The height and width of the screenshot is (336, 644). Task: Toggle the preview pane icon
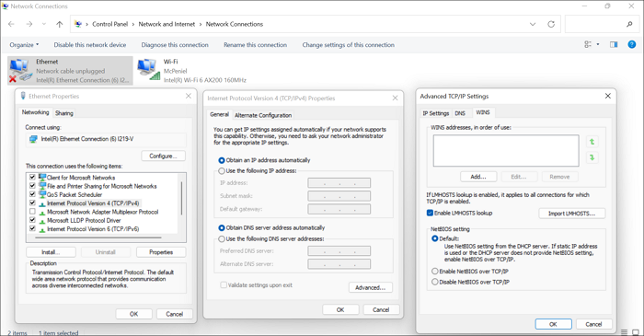(x=614, y=44)
